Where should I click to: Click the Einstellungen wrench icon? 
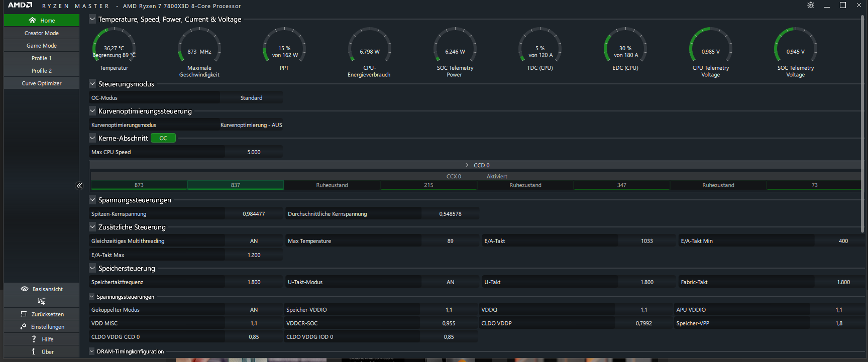(23, 326)
